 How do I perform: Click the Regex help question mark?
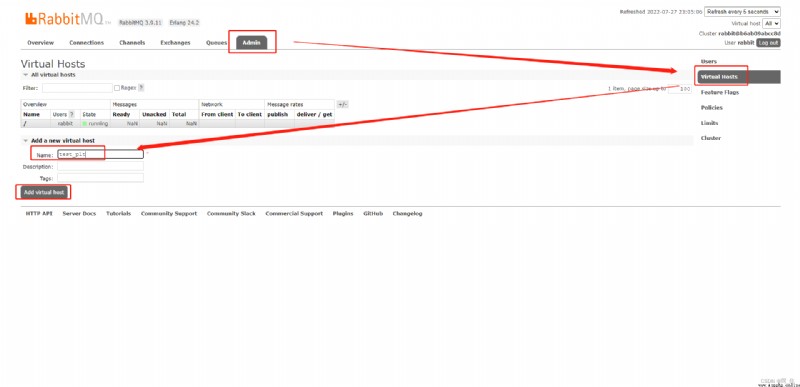141,88
